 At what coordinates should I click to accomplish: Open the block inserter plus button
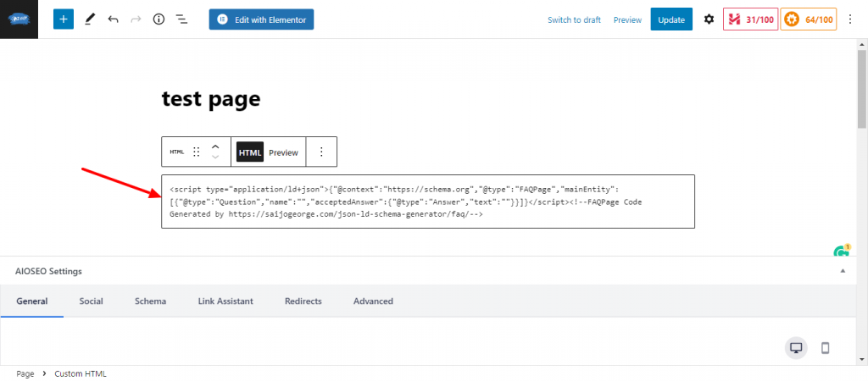[x=64, y=19]
